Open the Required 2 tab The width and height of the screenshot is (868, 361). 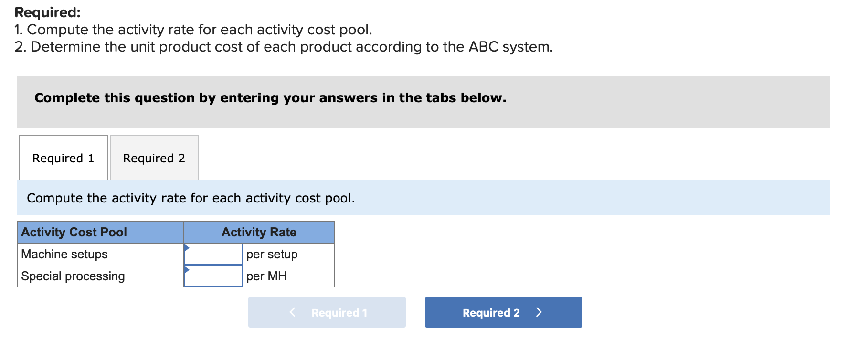pyautogui.click(x=154, y=158)
